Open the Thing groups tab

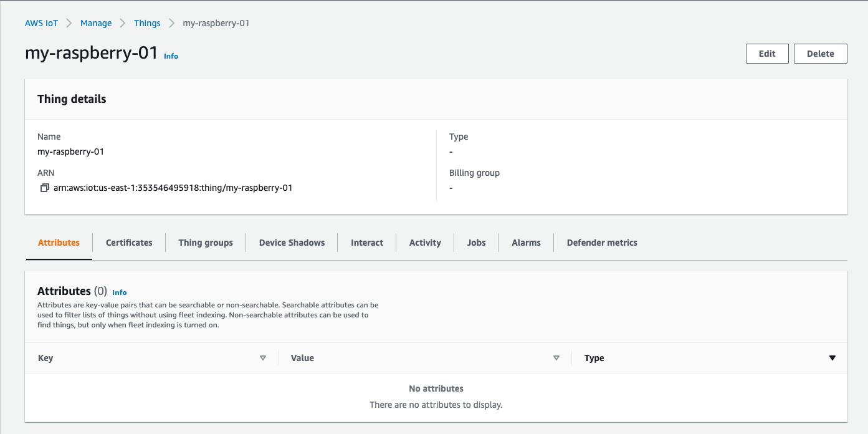[x=206, y=243]
